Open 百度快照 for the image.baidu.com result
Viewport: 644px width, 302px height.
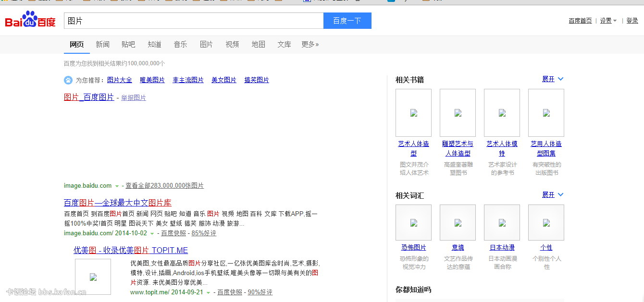(173, 233)
